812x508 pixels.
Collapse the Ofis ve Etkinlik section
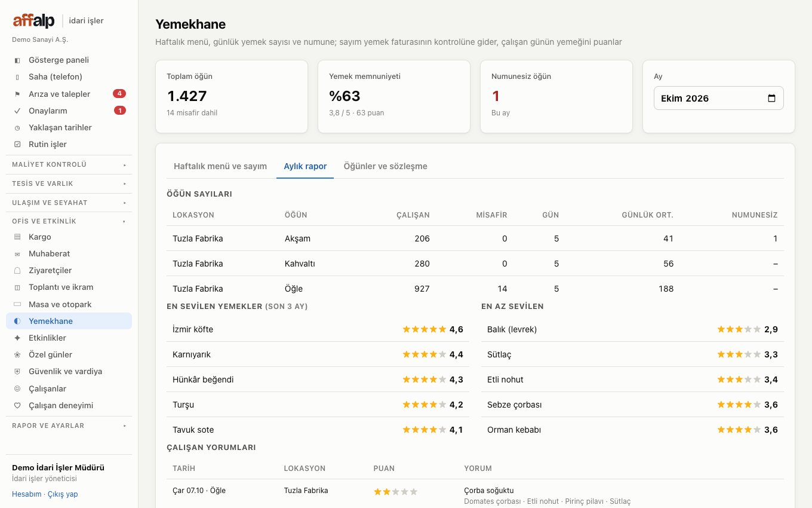click(69, 221)
